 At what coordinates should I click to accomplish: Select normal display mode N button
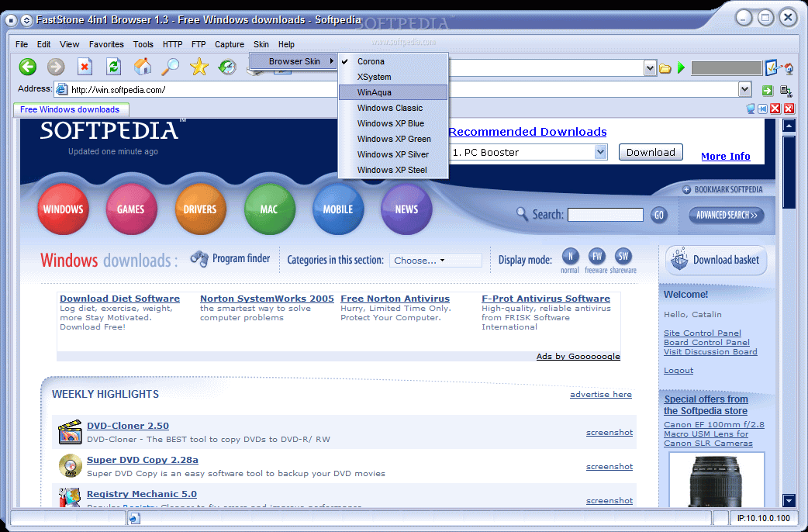(x=570, y=256)
